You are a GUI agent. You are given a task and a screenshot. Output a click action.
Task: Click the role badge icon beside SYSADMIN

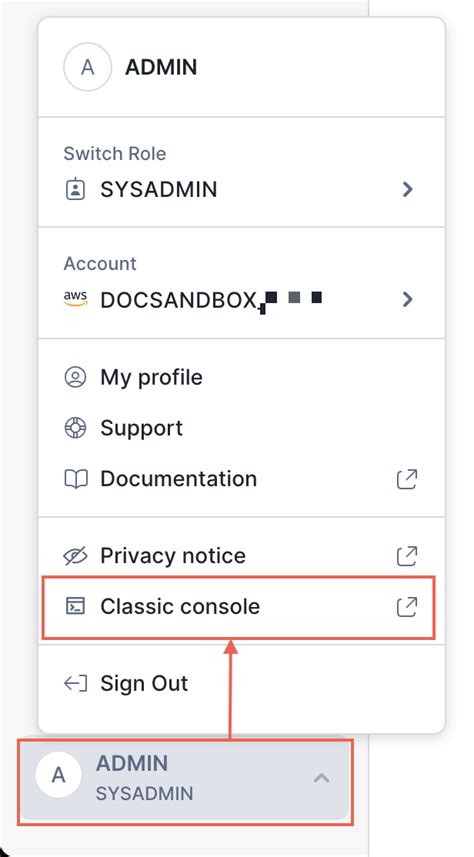(x=75, y=190)
